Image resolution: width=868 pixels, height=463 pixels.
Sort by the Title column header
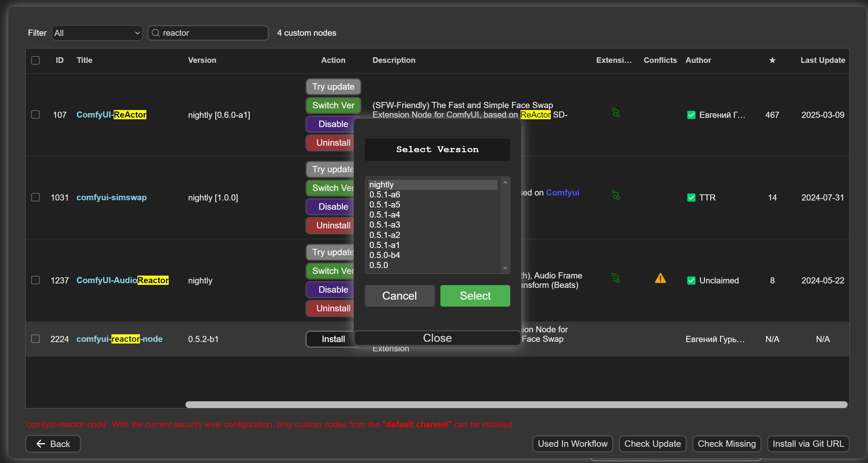click(84, 60)
